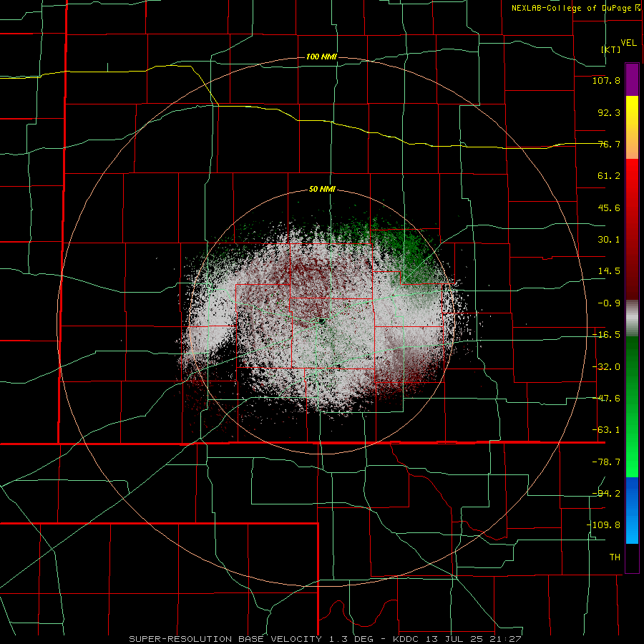Click the [KT] units label

click(x=611, y=49)
